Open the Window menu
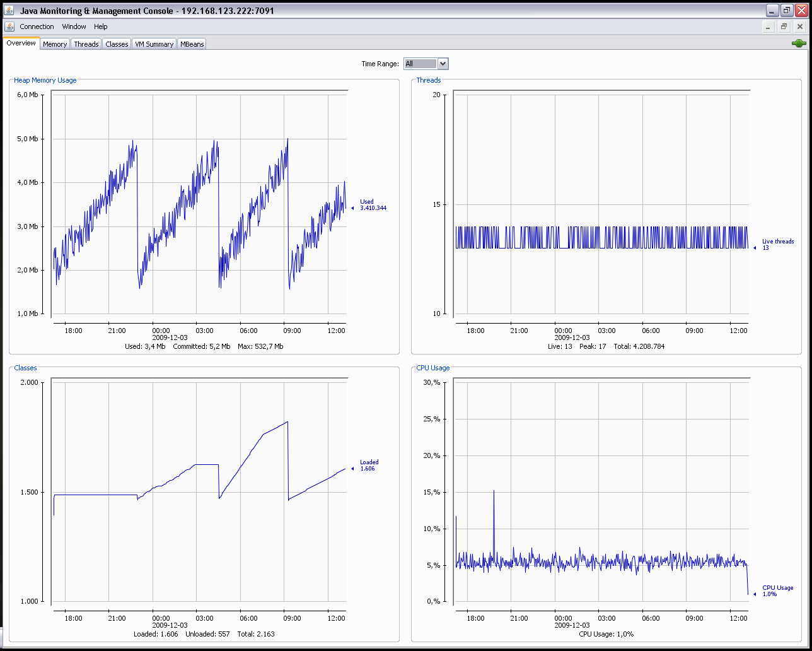The width and height of the screenshot is (812, 651). coord(74,26)
